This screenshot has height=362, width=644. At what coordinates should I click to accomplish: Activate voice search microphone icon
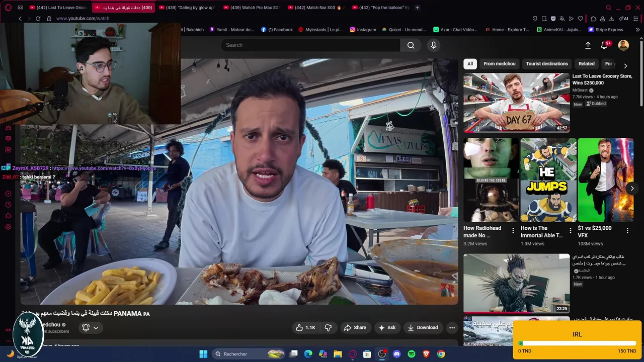(x=434, y=45)
